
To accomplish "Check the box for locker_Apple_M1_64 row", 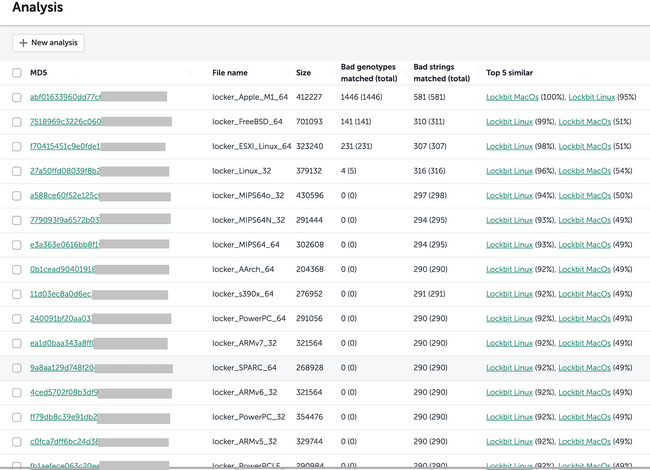I will tap(17, 97).
